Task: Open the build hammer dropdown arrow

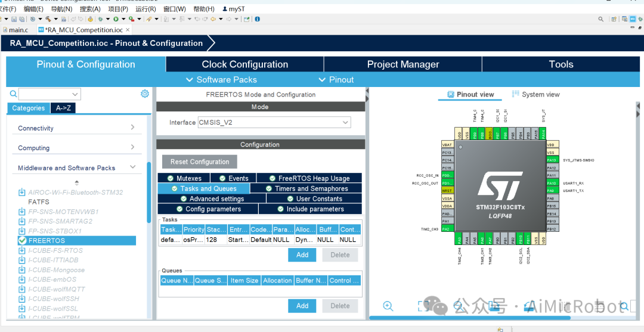Action: point(56,19)
